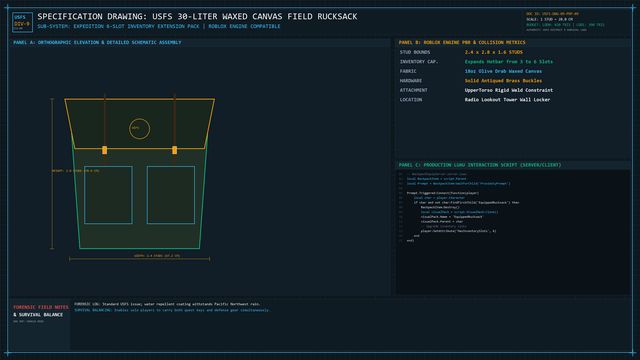This screenshot has width=640, height=360.
Task: Click the 'UpperTorso Rigid Weld Constraint' value
Action: tap(509, 90)
